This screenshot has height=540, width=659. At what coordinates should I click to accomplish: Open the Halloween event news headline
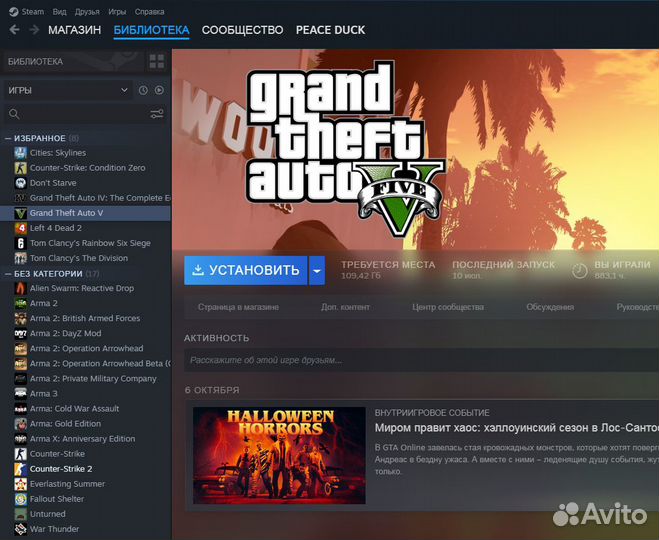(x=517, y=428)
